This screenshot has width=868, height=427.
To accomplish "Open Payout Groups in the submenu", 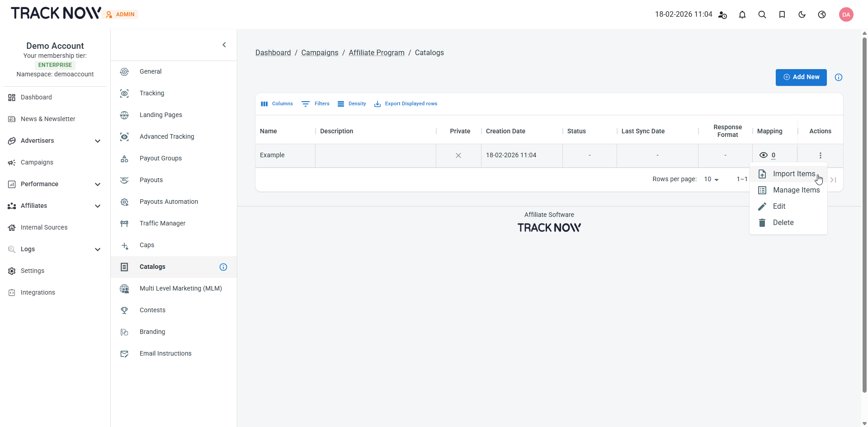I will pyautogui.click(x=160, y=158).
